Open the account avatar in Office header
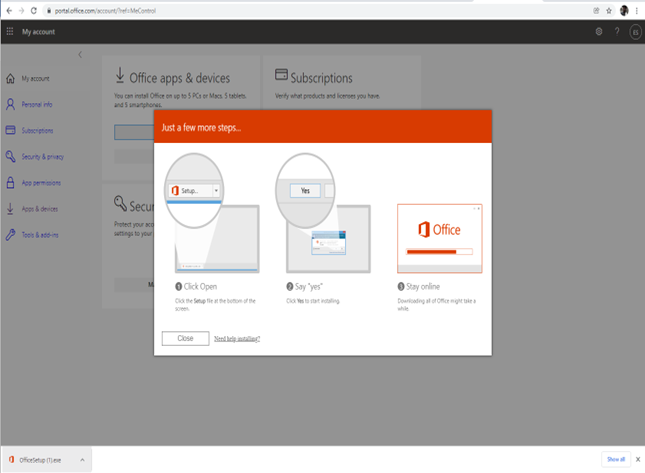Screen dimensions: 645x473 pyautogui.click(x=635, y=32)
